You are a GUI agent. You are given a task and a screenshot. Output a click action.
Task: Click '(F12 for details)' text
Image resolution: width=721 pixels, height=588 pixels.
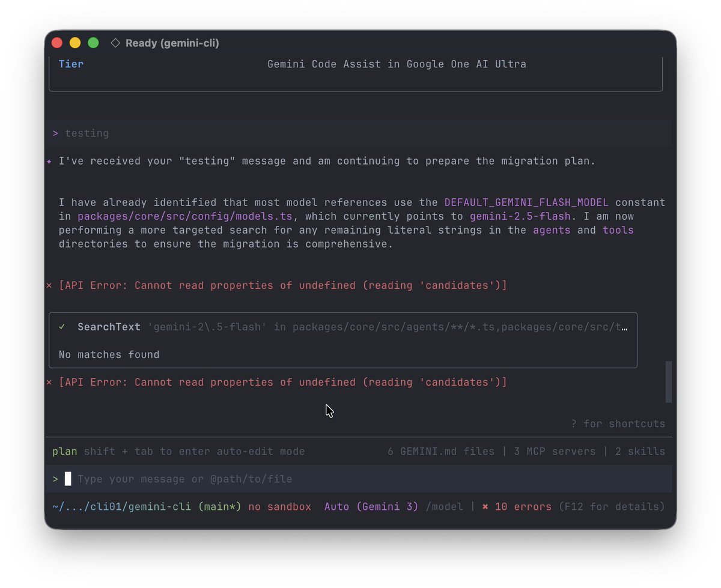pyautogui.click(x=612, y=507)
